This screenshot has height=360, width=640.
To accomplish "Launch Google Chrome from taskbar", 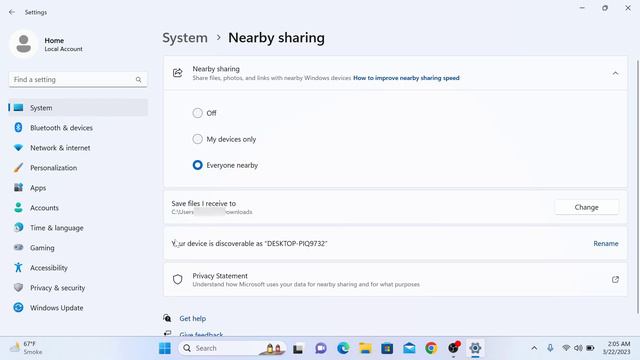I will click(431, 348).
